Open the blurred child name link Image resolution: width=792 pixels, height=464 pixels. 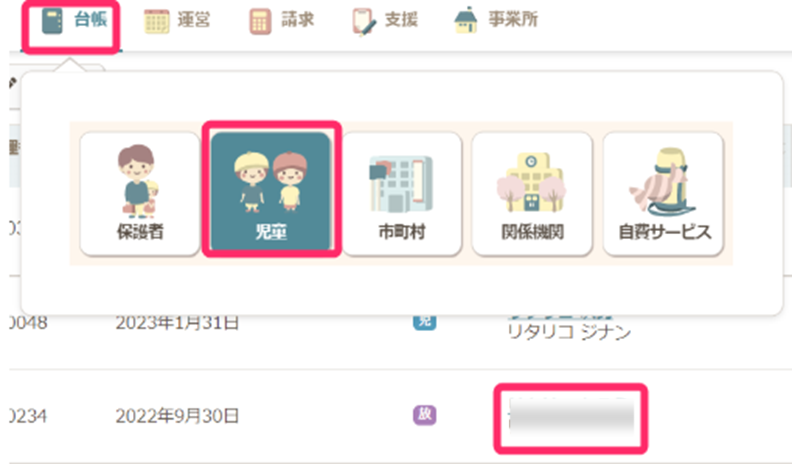571,419
